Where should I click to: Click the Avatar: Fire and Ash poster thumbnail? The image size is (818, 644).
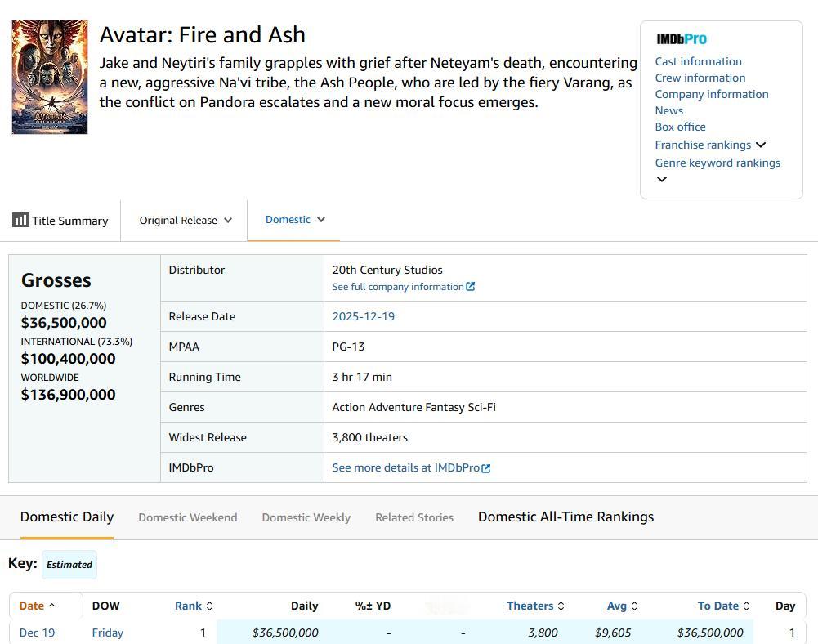coord(50,78)
